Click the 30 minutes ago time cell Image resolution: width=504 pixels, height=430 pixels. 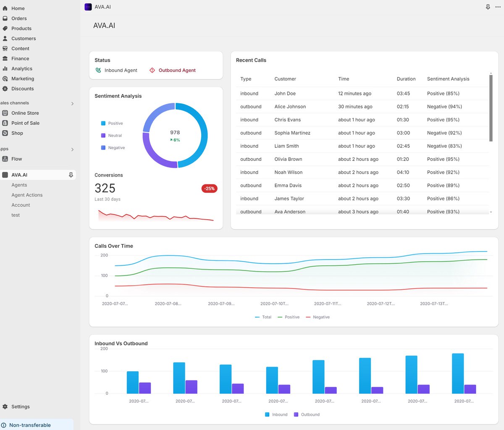355,107
